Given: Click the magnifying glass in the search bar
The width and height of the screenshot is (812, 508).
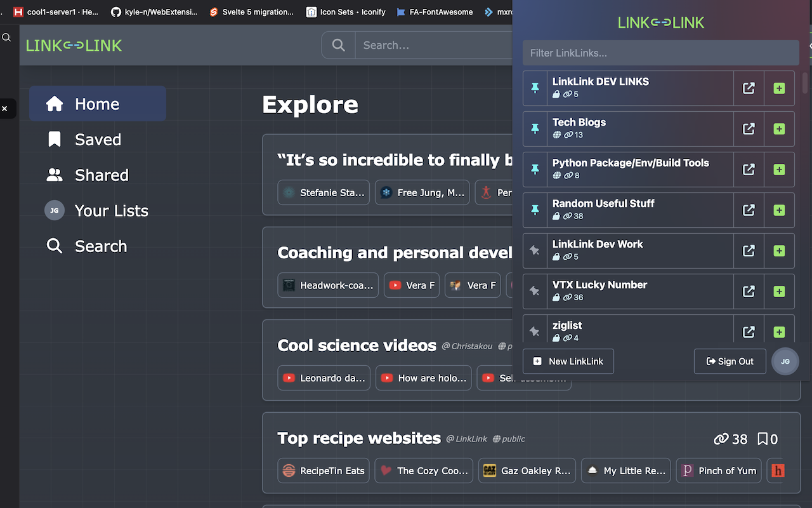Looking at the screenshot, I should coord(338,45).
